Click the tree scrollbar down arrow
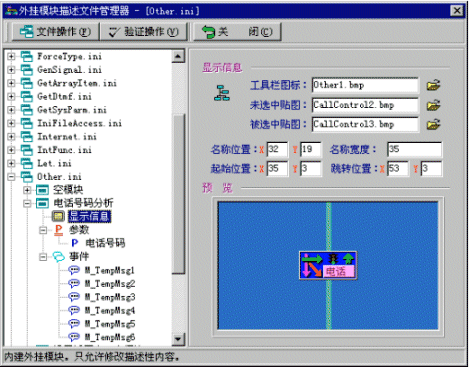This screenshot has width=469, height=367. click(178, 339)
